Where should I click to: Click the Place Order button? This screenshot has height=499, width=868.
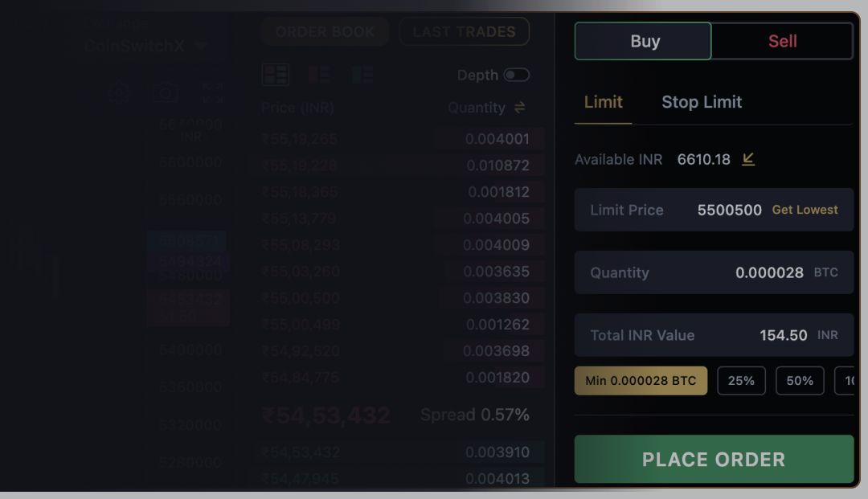coord(714,459)
